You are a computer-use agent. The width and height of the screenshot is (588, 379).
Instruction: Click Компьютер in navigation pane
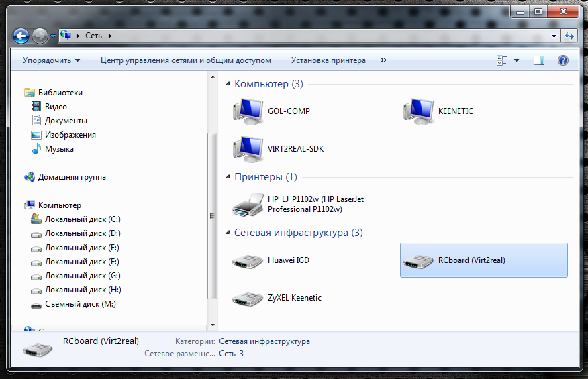[x=59, y=205]
